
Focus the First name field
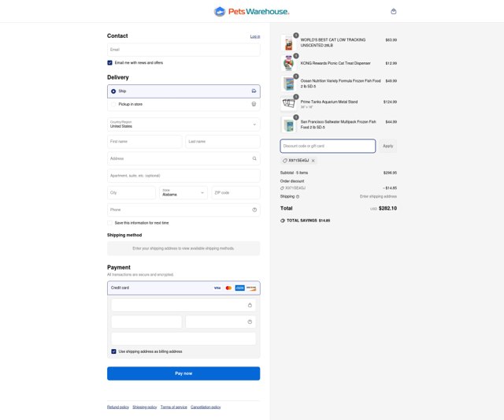[x=145, y=142]
